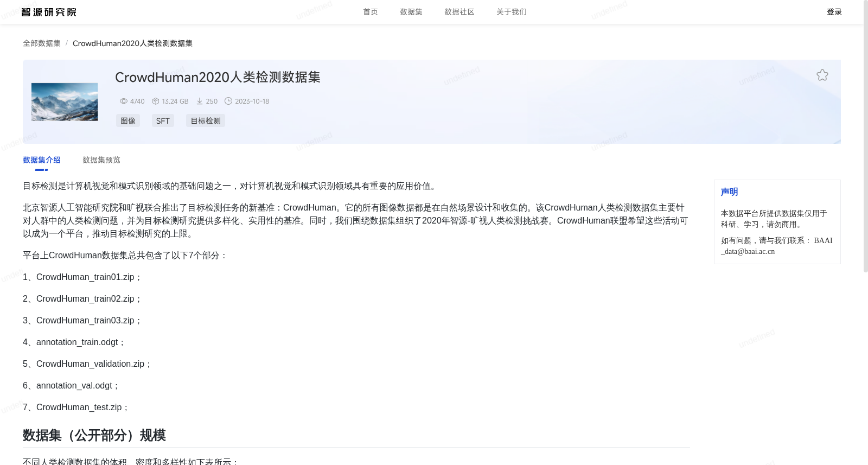Image resolution: width=868 pixels, height=465 pixels.
Task: Click the dataset title heading
Action: tap(218, 78)
